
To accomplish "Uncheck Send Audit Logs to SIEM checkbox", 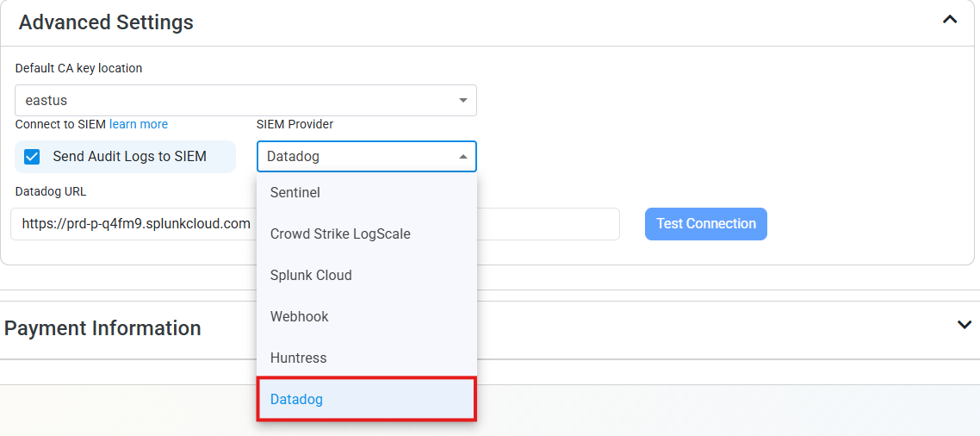I will coord(32,156).
